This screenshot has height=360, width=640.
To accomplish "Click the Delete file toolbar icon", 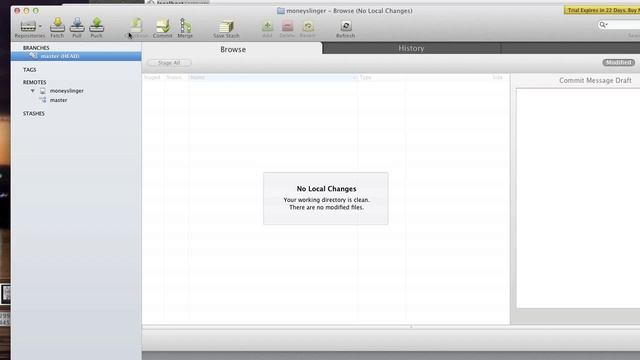I will click(x=287, y=26).
